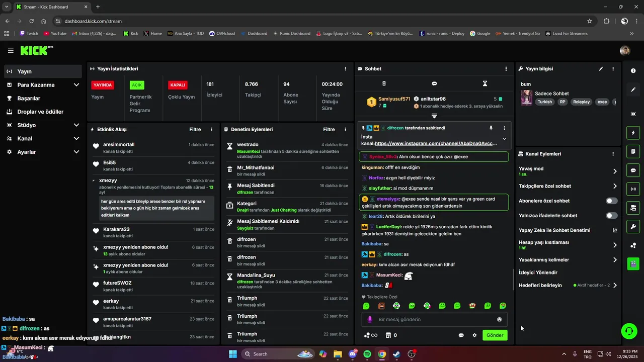Image resolution: width=644 pixels, height=362 pixels.
Task: Open Denetim Eylemleri three-dot options
Action: (345, 129)
